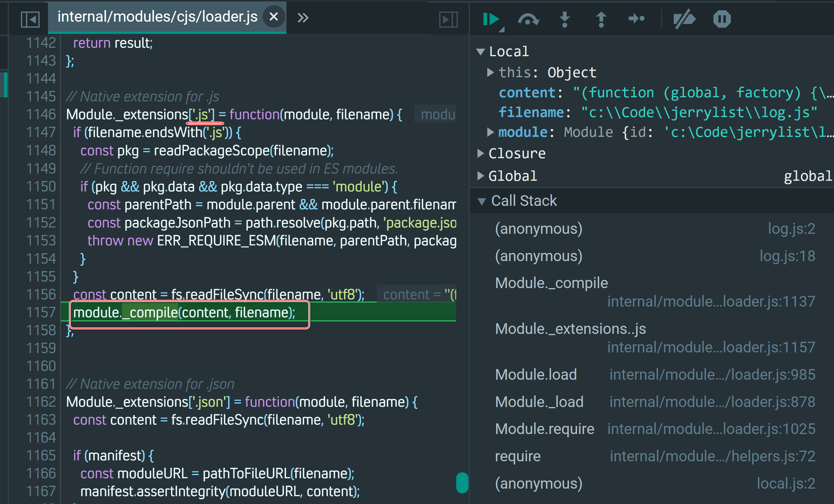The height and width of the screenshot is (504, 834).
Task: Close the loader.js file tab
Action: click(x=274, y=16)
